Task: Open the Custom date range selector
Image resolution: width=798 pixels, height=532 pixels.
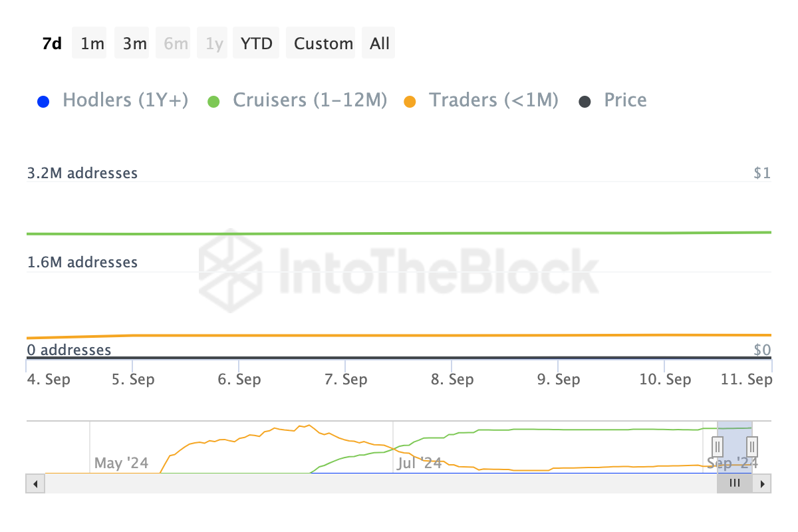Action: (323, 43)
